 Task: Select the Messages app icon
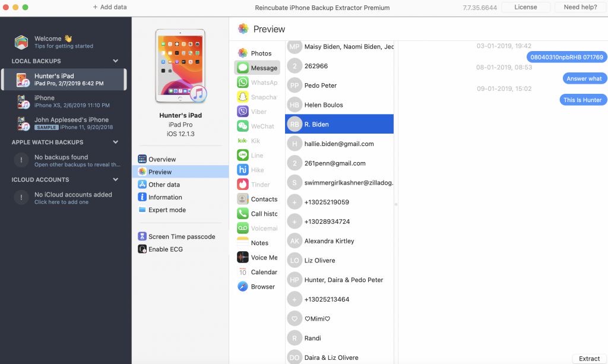[x=243, y=68]
